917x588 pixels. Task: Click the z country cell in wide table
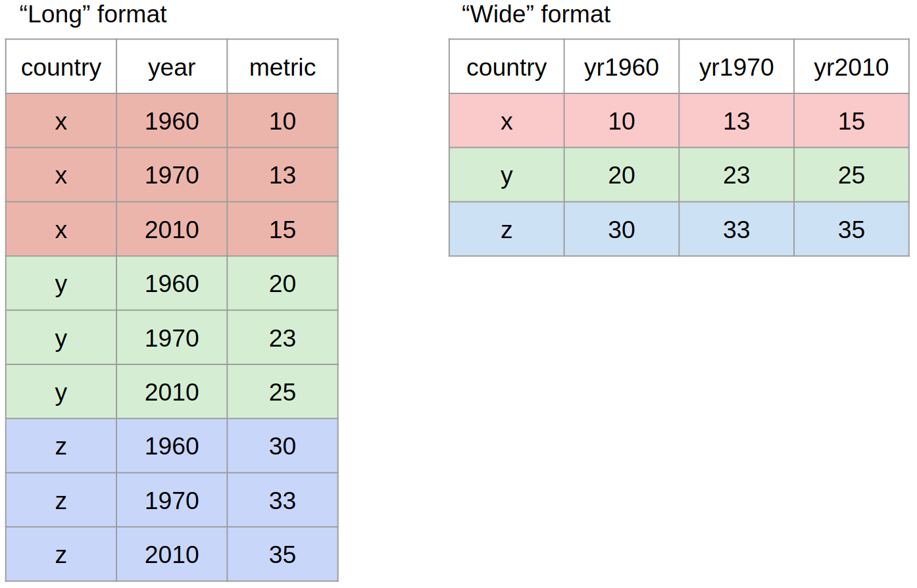click(x=506, y=230)
